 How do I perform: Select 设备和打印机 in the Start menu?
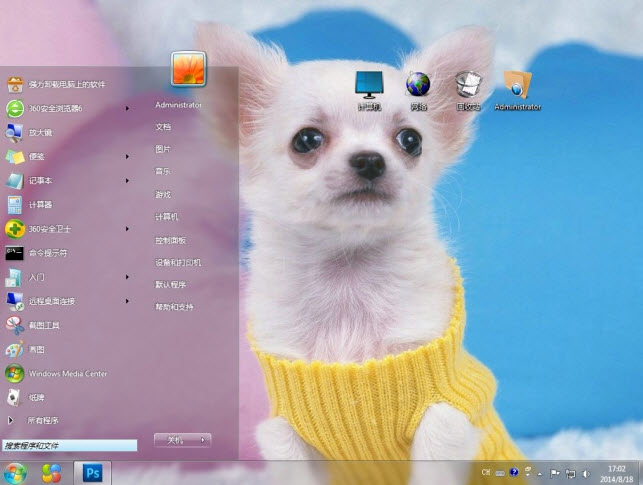click(178, 262)
